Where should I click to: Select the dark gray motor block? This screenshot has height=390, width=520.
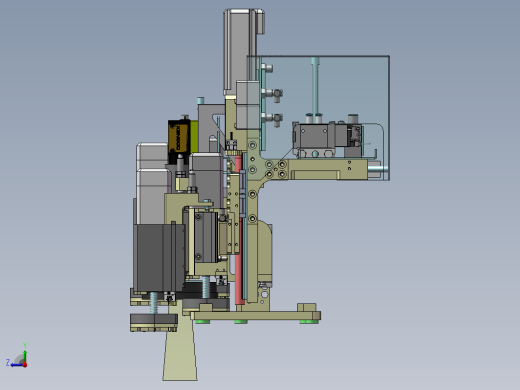point(159,257)
